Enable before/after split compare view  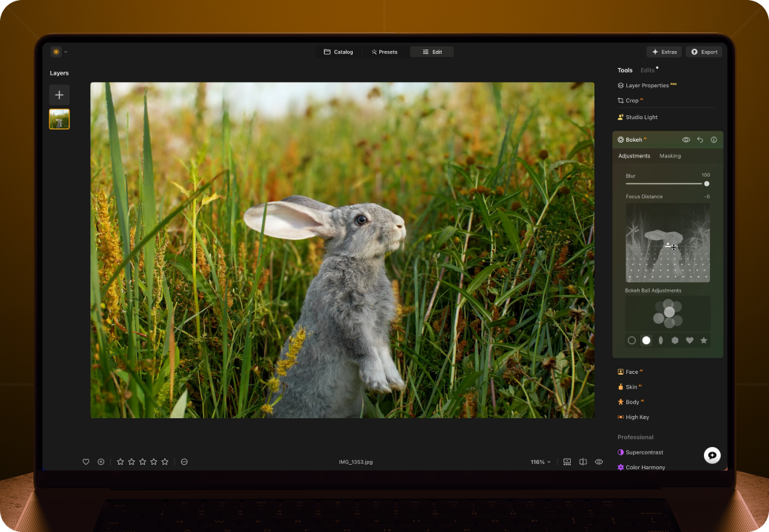point(583,462)
